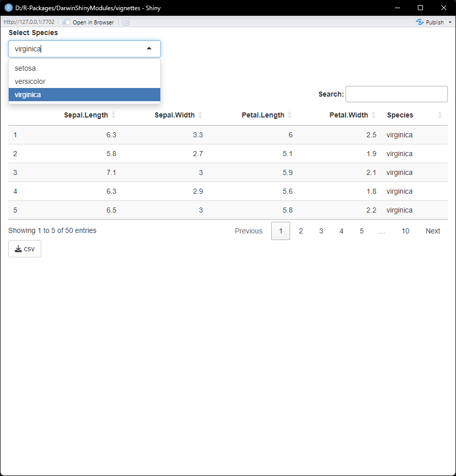The image size is (456, 476).
Task: Click Sepal.Length value 7.1 in row 3
Action: pyautogui.click(x=111, y=172)
